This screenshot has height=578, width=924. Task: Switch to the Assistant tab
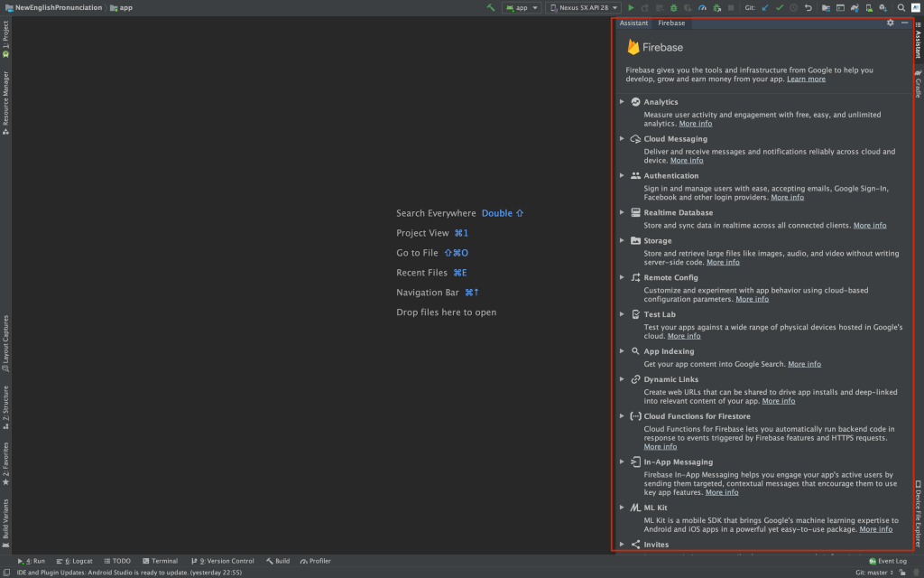633,23
